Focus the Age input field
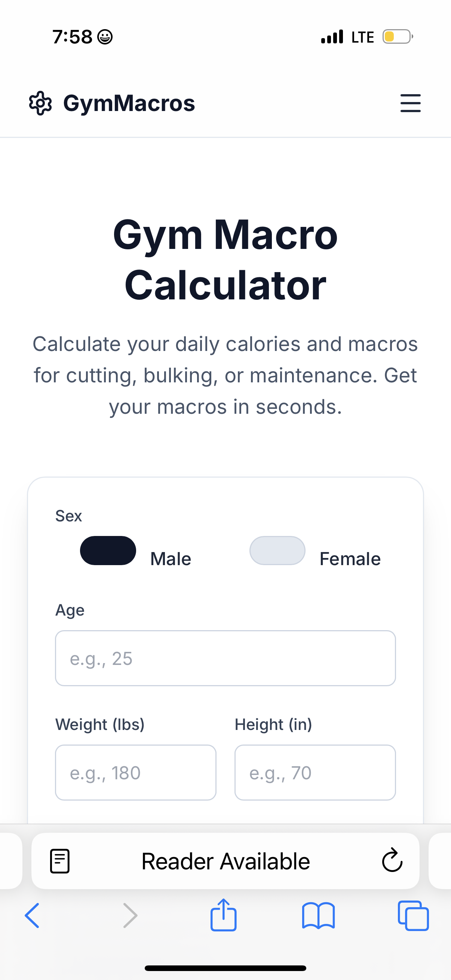451x980 pixels. [x=226, y=659]
